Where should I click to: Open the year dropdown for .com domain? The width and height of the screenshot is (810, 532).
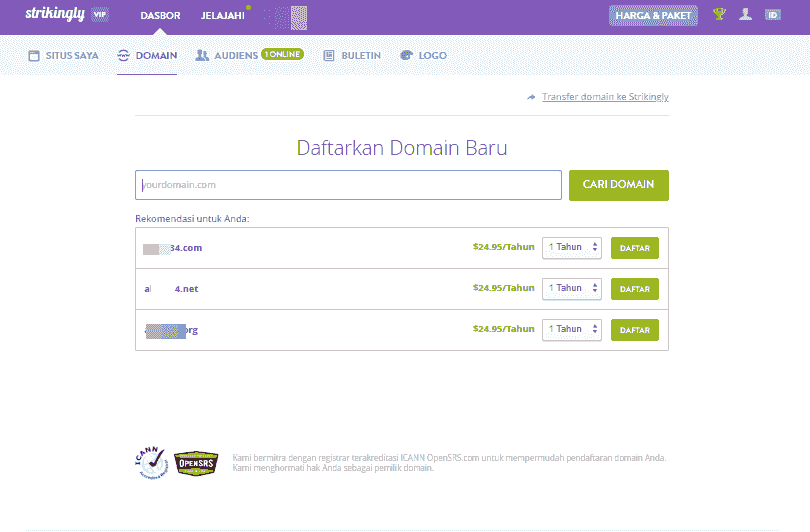[572, 247]
